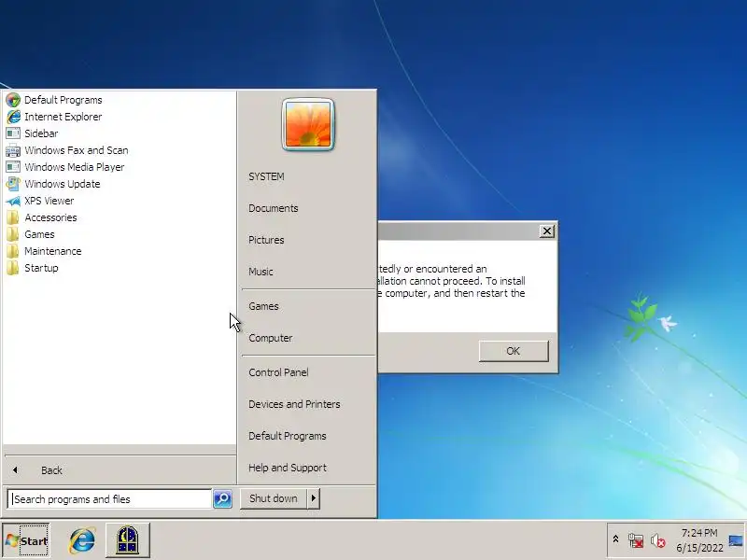Open the Shut down options arrow
The width and height of the screenshot is (747, 560).
pos(314,498)
